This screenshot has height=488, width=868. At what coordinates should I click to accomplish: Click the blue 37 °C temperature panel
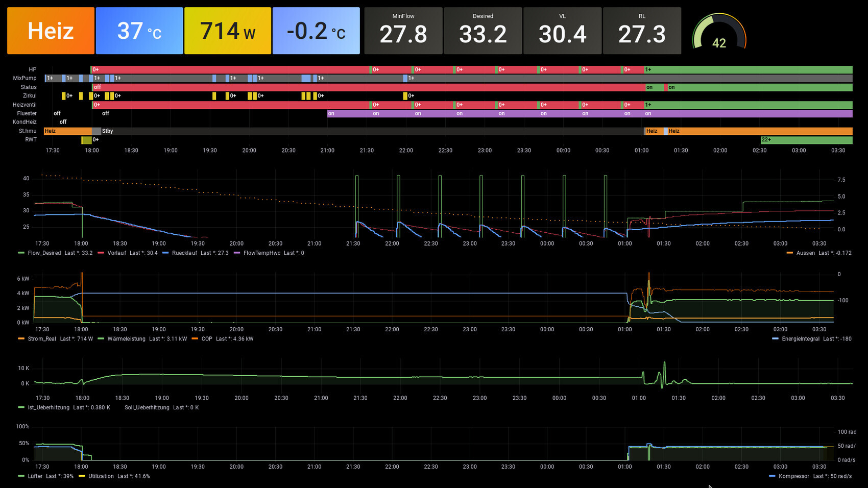139,31
